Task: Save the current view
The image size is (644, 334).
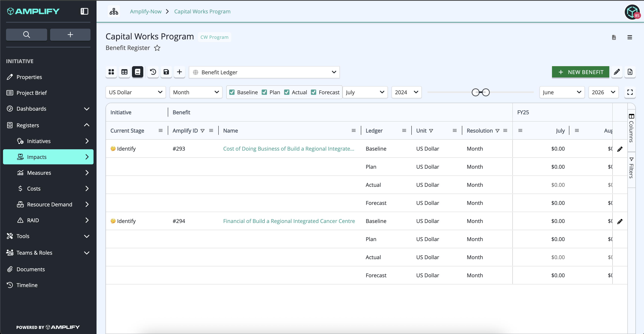Action: (x=166, y=72)
